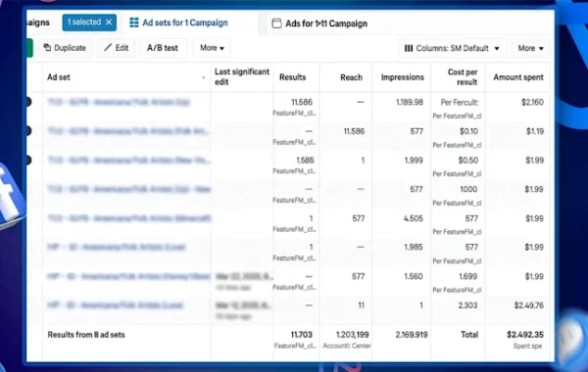Screen dimensions: 588x372
Task: Click the 2.303 cost per result
Action: [467, 305]
